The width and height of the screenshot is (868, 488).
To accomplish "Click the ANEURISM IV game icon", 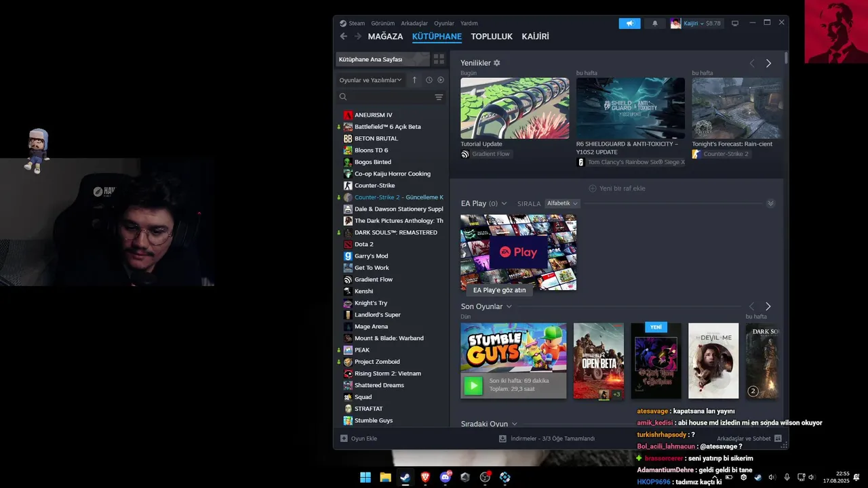I will click(x=348, y=115).
